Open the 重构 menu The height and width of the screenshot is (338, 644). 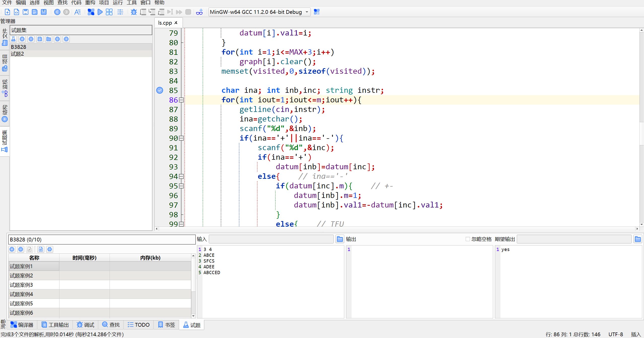point(90,3)
